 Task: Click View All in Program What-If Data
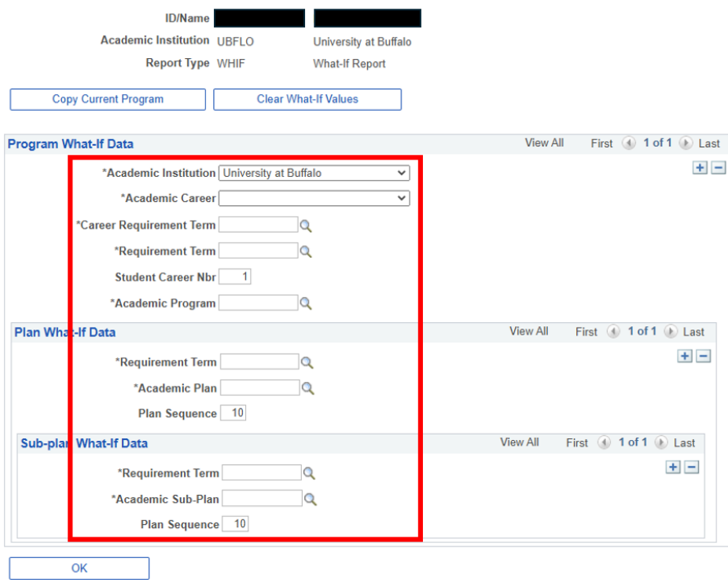[544, 143]
